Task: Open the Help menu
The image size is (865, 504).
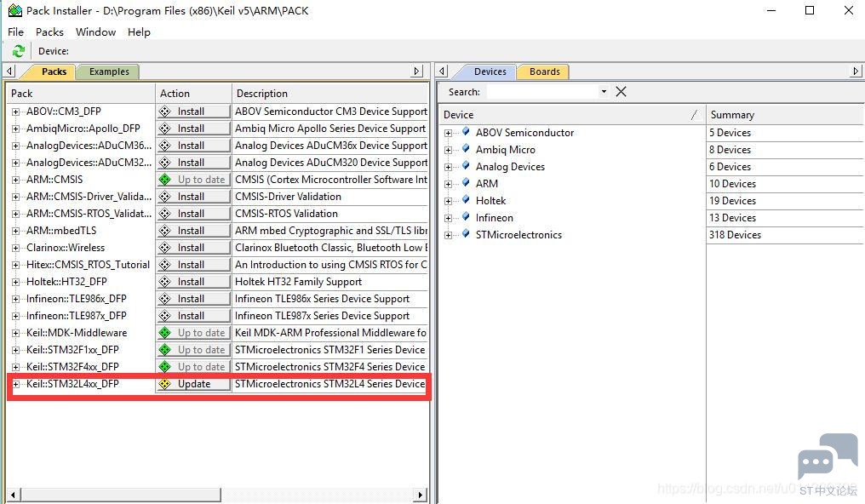Action: pyautogui.click(x=139, y=32)
